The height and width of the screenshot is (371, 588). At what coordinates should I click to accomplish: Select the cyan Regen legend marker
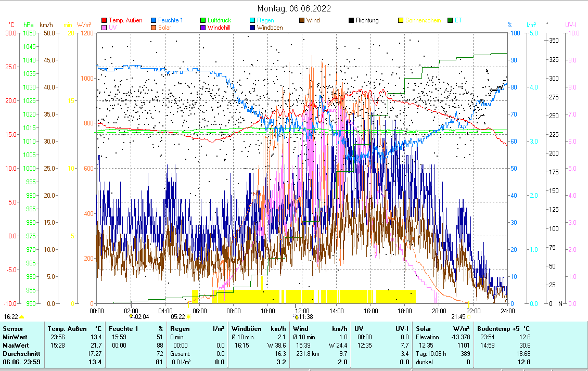pos(252,21)
